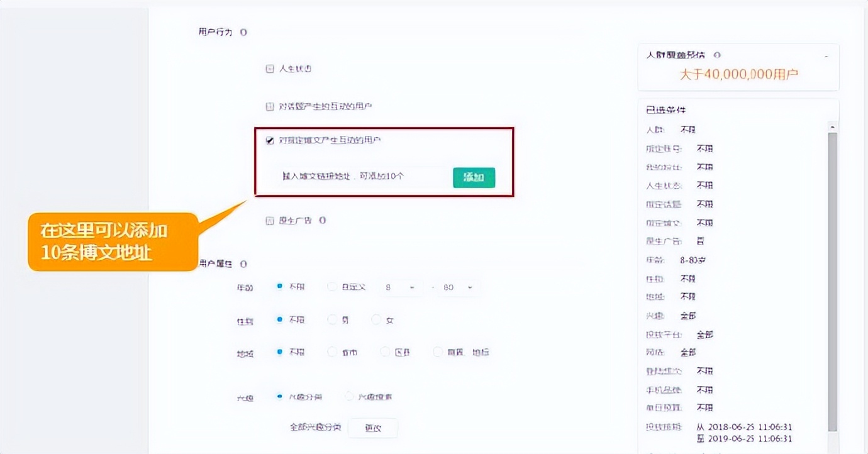Viewport: 868px width, 454px height.
Task: Open the maximum age dropdown showing 80
Action: (x=458, y=287)
